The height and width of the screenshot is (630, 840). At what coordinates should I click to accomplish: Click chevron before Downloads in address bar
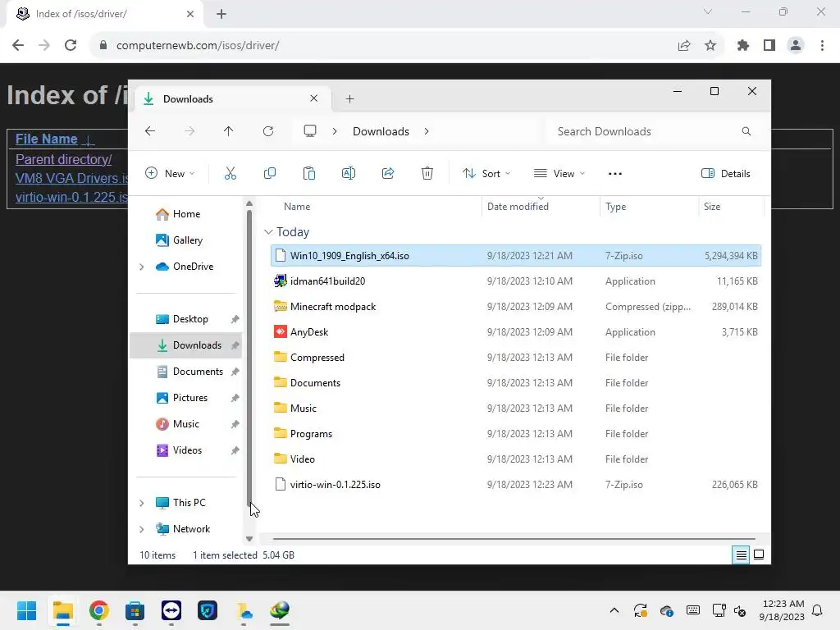coord(335,131)
